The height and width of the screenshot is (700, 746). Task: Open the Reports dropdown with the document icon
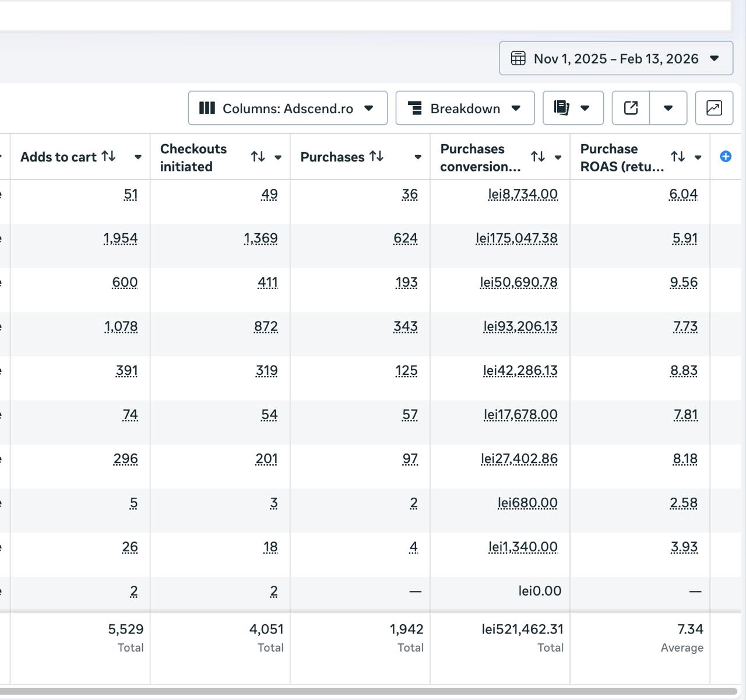(x=573, y=108)
